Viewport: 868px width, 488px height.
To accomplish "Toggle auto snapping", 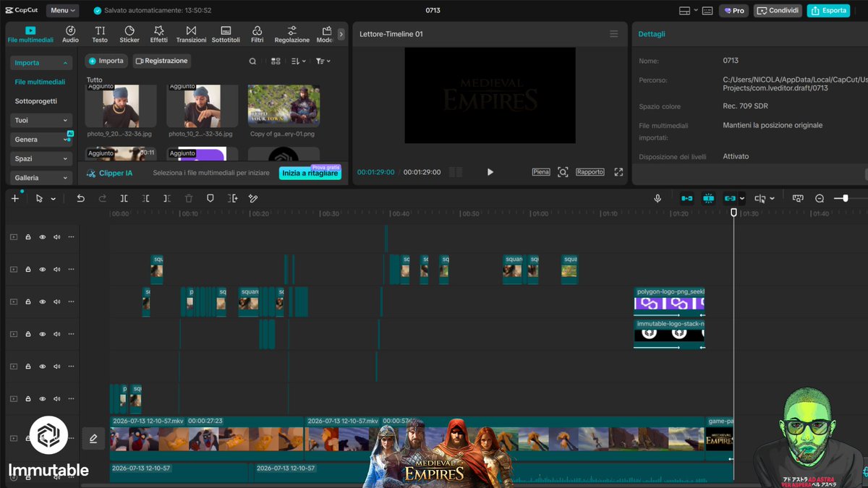I will [708, 198].
